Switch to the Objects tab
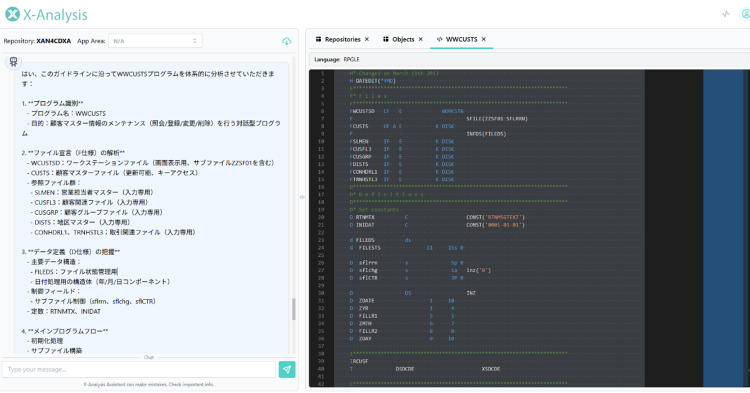Viewport: 750px width, 393px height. click(x=403, y=39)
